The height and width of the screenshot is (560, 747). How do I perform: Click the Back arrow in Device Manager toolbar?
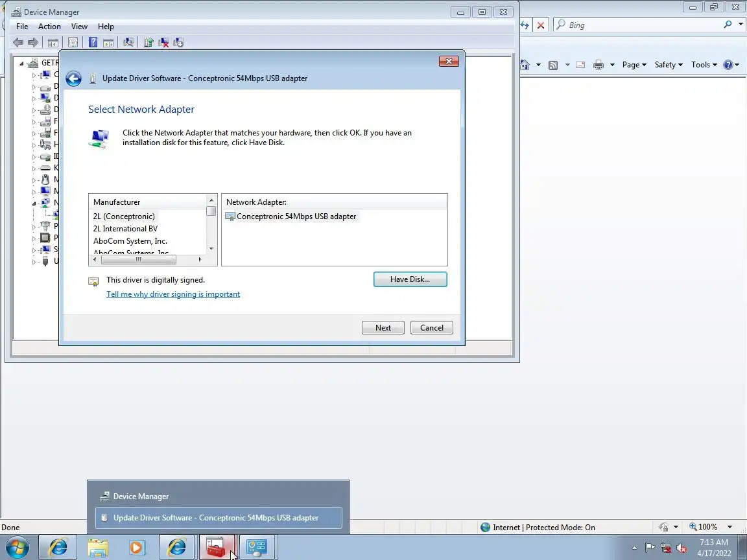point(18,42)
